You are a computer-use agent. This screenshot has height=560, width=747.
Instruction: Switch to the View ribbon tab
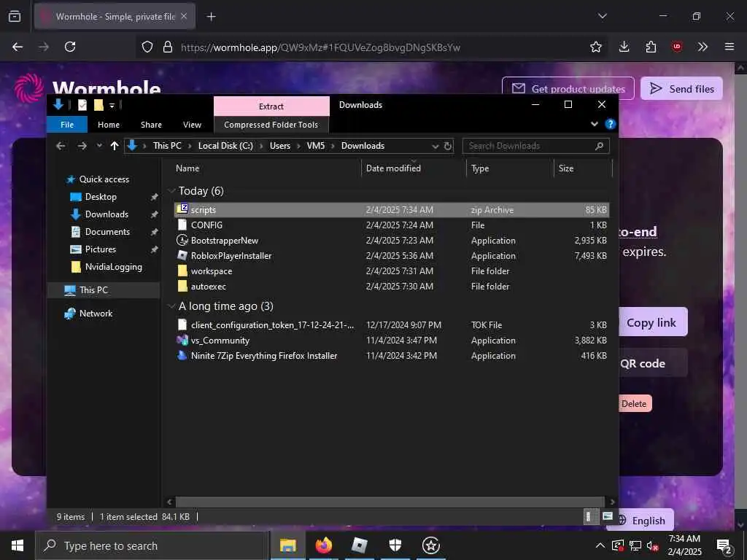[192, 125]
